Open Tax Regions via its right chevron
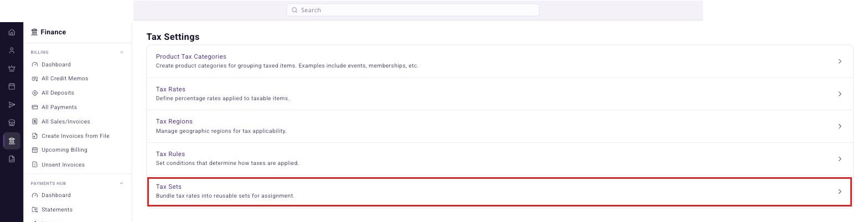This screenshot has height=222, width=868. pyautogui.click(x=840, y=126)
